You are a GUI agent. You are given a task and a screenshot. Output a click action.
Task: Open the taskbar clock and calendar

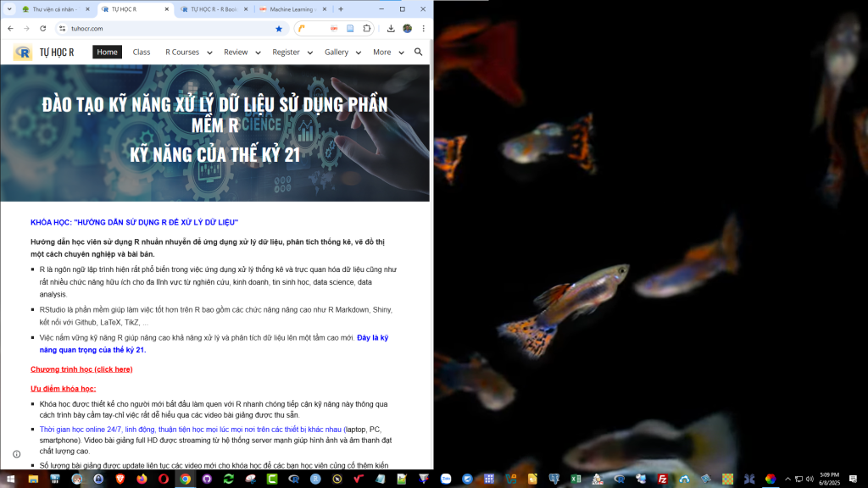pos(830,480)
